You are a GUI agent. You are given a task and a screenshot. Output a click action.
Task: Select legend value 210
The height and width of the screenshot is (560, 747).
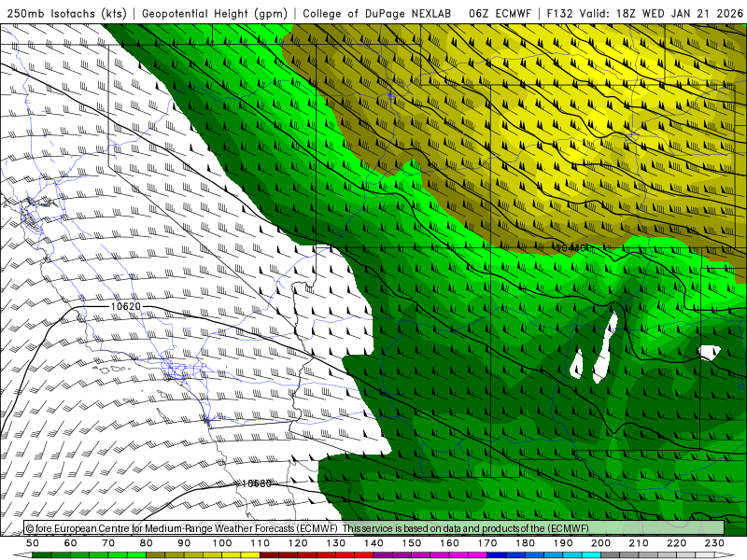[639, 543]
